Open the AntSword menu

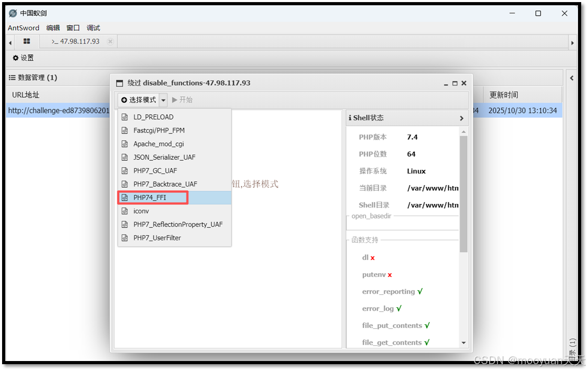24,28
